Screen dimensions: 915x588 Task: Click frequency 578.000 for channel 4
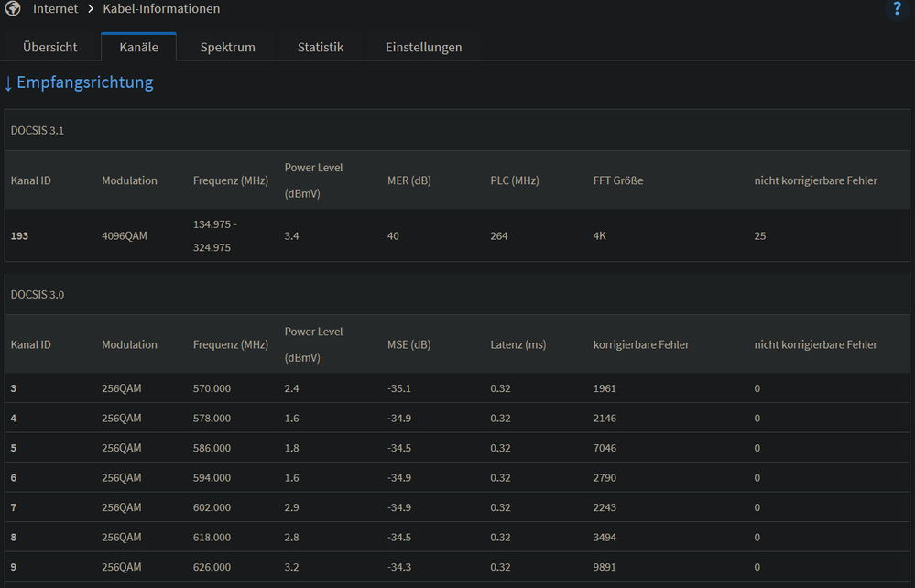pyautogui.click(x=212, y=419)
